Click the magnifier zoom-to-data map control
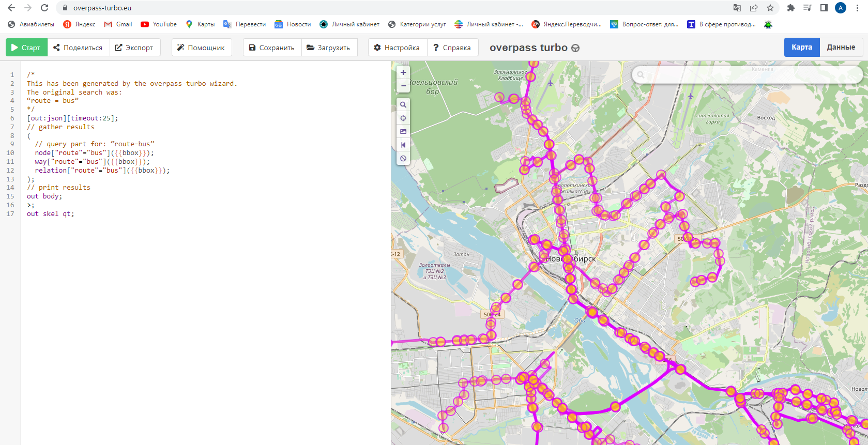 click(403, 105)
